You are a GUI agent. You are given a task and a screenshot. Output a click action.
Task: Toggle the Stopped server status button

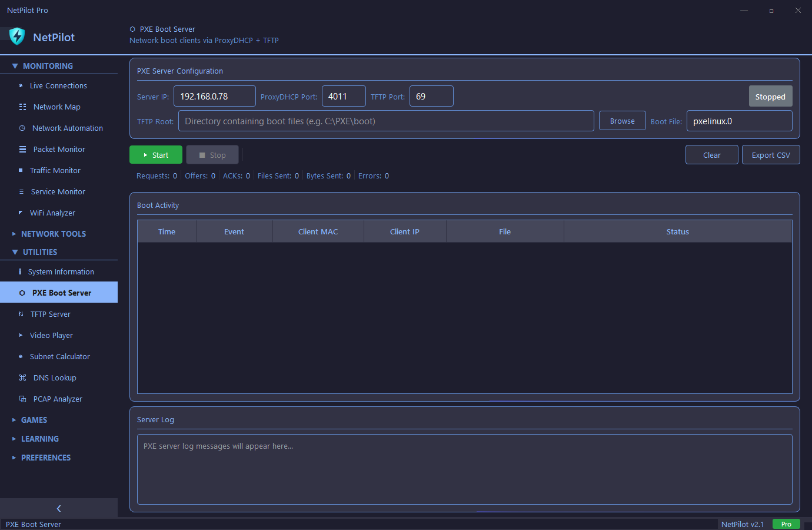click(x=770, y=97)
